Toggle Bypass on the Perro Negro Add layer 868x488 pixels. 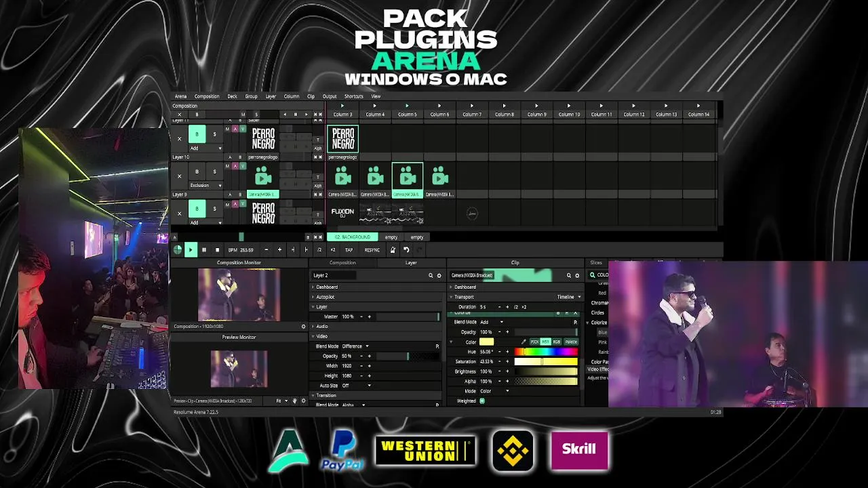pyautogui.click(x=197, y=134)
